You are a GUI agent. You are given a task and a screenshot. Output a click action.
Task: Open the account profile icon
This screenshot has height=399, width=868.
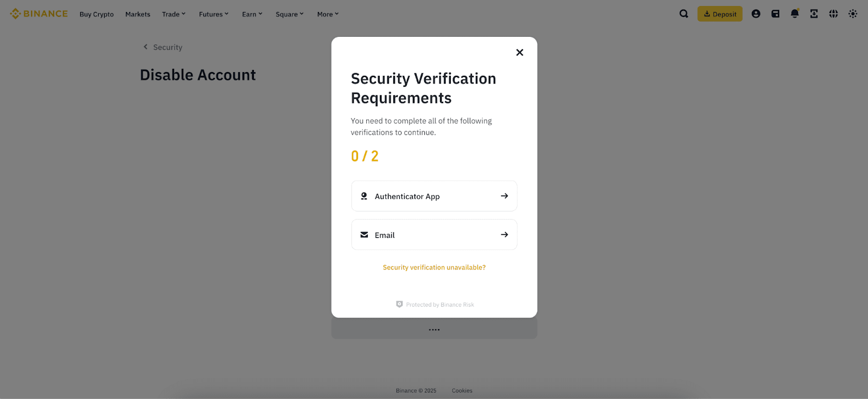coord(756,14)
